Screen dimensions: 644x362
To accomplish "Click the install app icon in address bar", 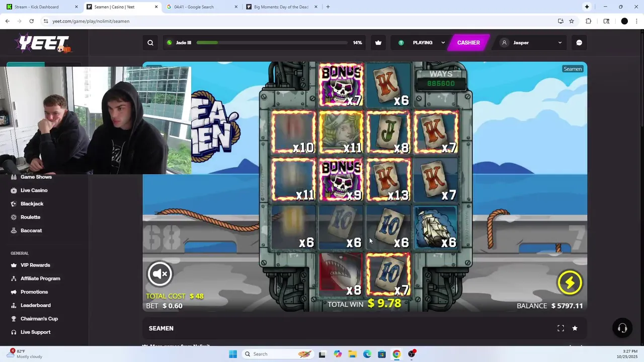I will click(560, 21).
